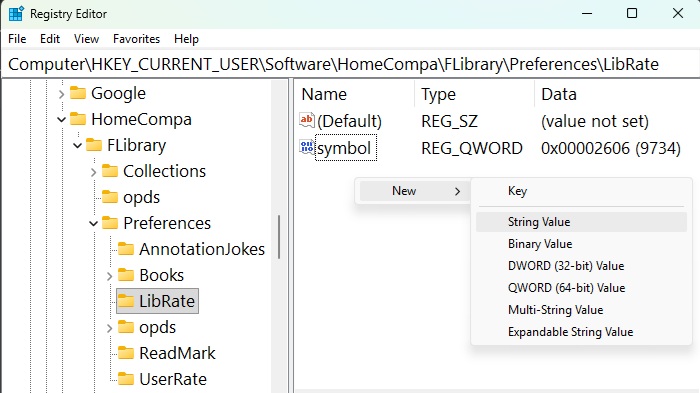The width and height of the screenshot is (700, 393).
Task: Click the Collections folder icon
Action: (x=110, y=171)
